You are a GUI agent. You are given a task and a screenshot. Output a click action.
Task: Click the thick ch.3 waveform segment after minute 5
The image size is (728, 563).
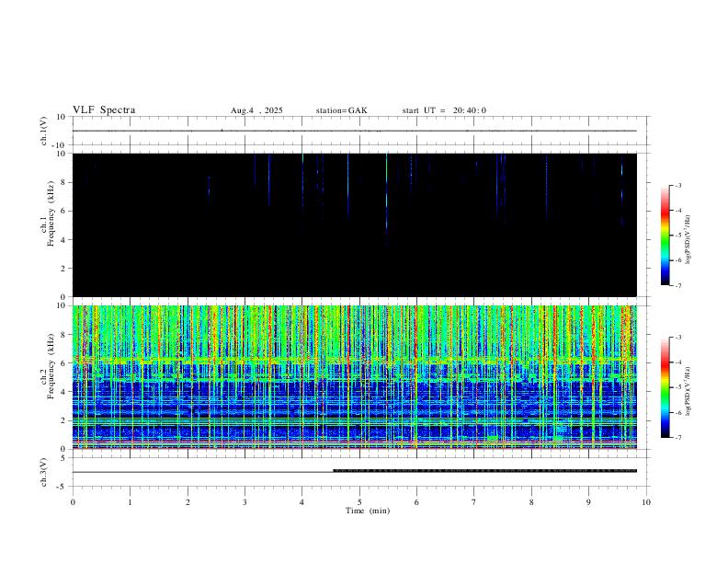[x=484, y=471]
